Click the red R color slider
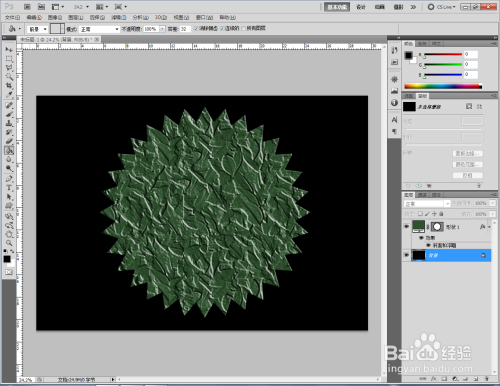Image resolution: width=500 pixels, height=386 pixels. (443, 54)
